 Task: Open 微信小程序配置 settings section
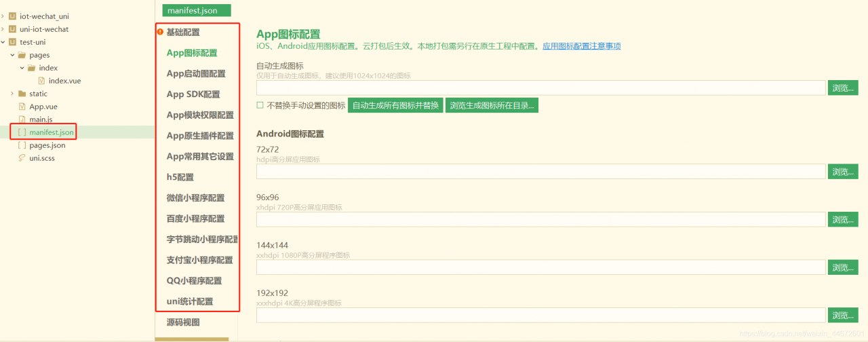tap(195, 198)
